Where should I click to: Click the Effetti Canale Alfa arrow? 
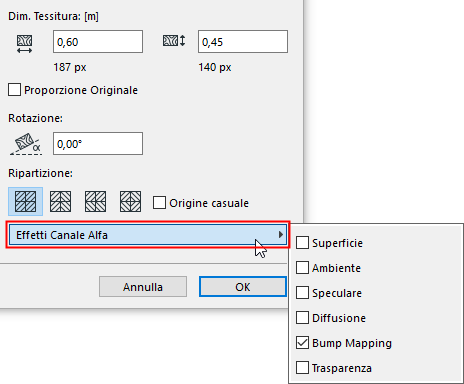pyautogui.click(x=281, y=235)
